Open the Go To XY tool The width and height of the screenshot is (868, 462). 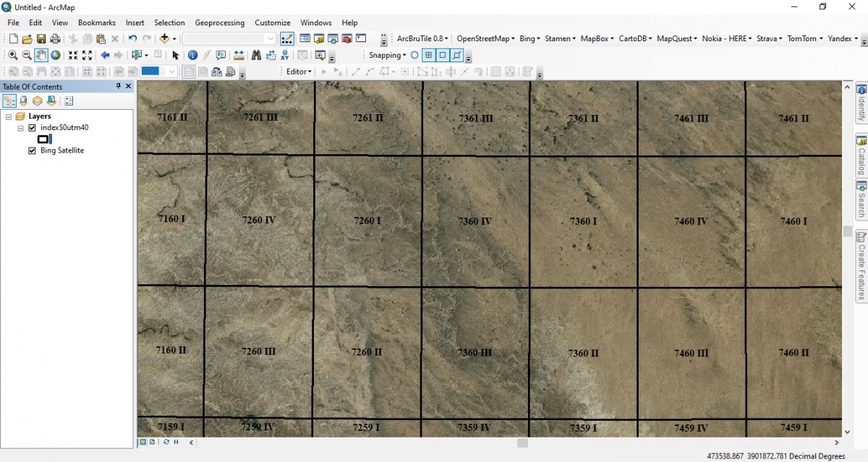pos(285,55)
